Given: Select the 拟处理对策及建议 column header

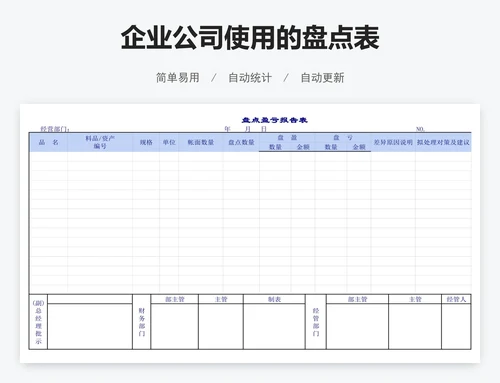Looking at the screenshot, I should pyautogui.click(x=443, y=142).
